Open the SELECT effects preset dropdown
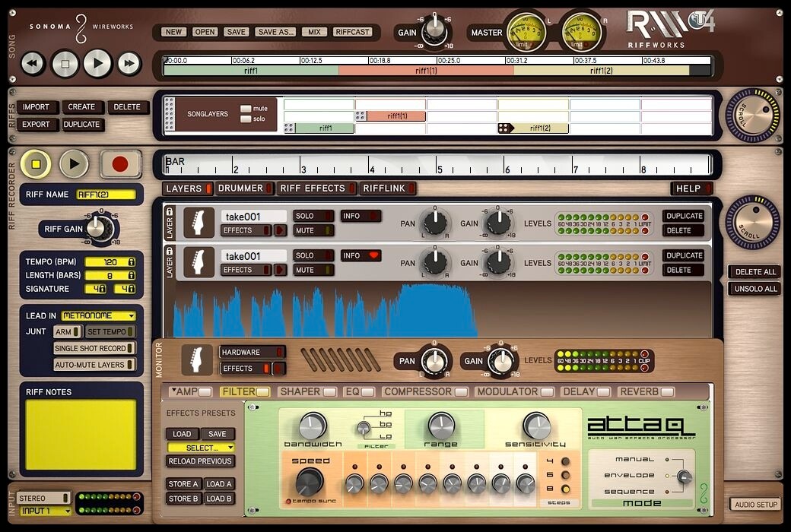791x532 pixels. (x=200, y=448)
